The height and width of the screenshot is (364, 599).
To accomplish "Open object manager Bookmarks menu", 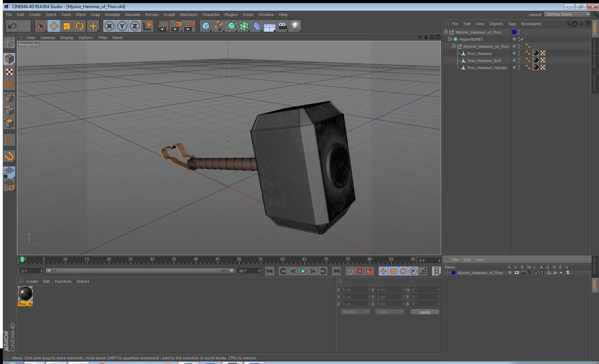I will pyautogui.click(x=531, y=24).
